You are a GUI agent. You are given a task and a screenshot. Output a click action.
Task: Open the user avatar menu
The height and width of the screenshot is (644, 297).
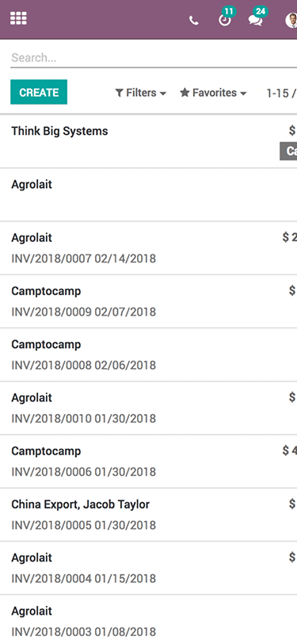coord(291,20)
